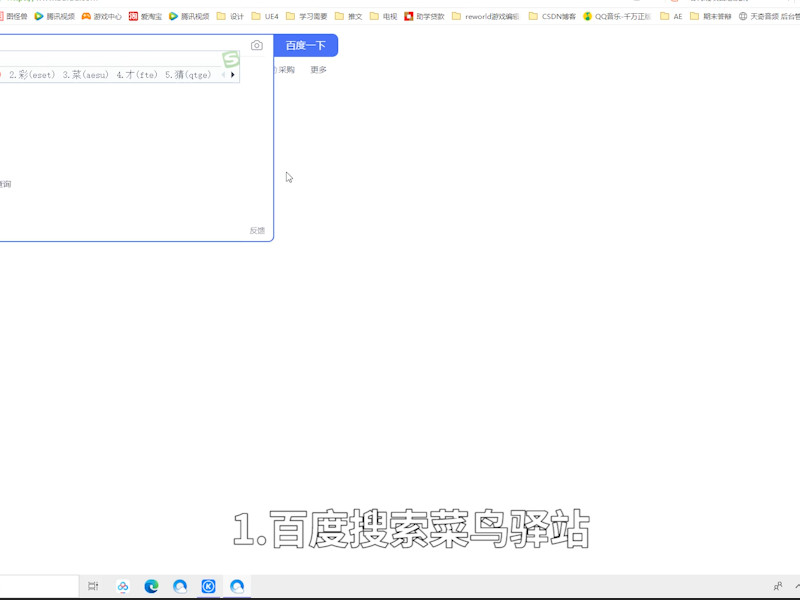Open the first 腾讯视频 bookmark

tap(55, 16)
